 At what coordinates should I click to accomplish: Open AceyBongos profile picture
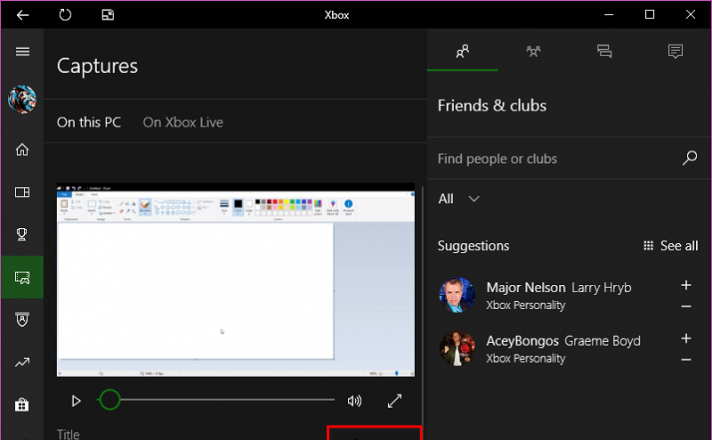(457, 348)
